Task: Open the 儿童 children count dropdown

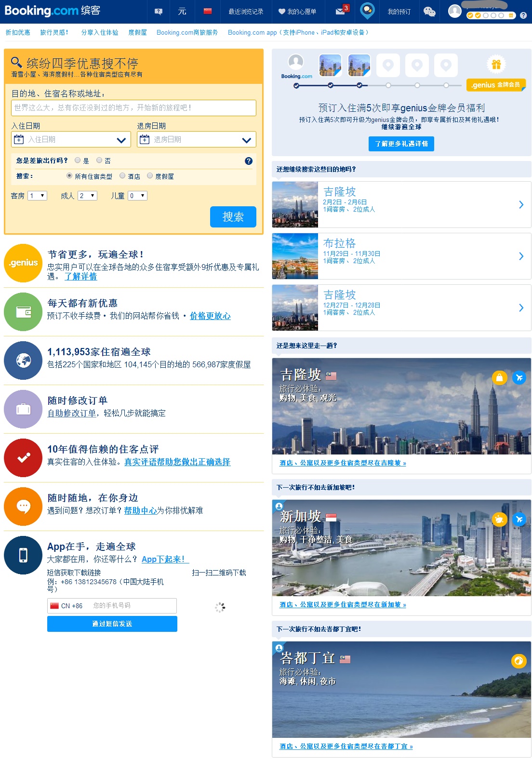Action: pyautogui.click(x=137, y=196)
